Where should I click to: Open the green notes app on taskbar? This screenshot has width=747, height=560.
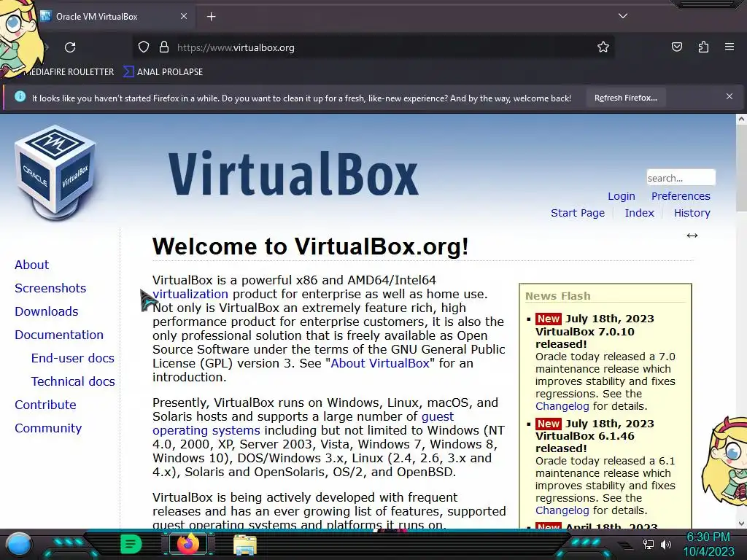(x=131, y=544)
